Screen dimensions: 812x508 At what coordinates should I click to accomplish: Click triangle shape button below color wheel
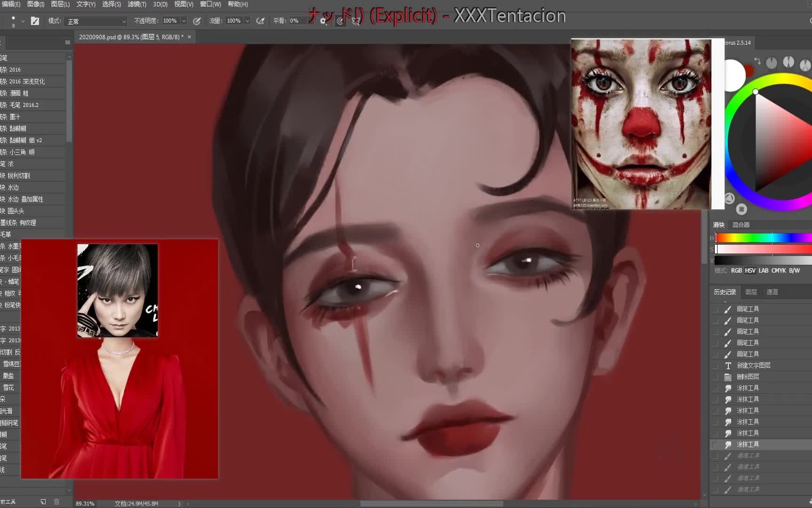click(729, 198)
